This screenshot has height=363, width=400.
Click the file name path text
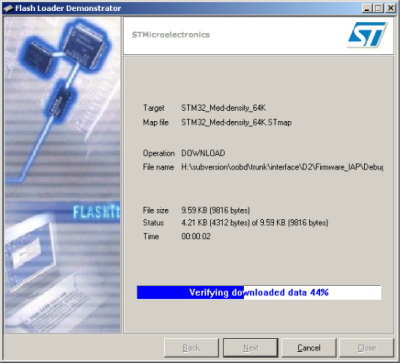(282, 167)
